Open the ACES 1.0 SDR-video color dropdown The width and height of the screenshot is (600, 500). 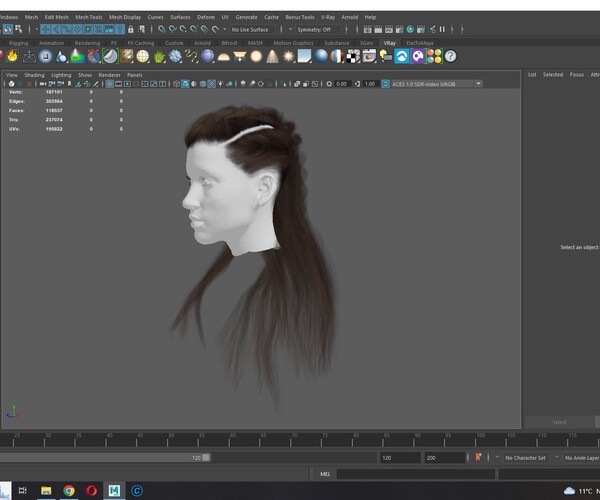point(437,84)
